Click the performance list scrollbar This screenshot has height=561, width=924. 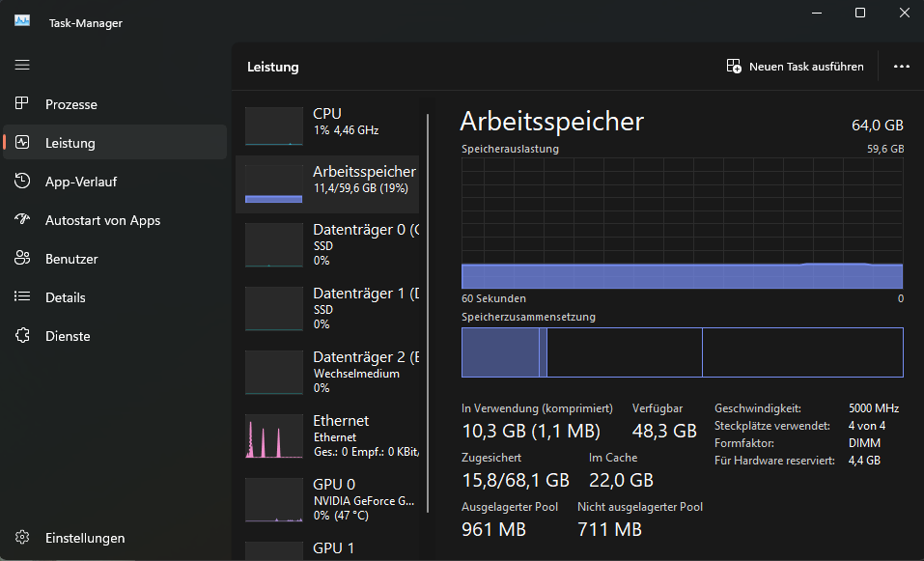click(x=428, y=290)
